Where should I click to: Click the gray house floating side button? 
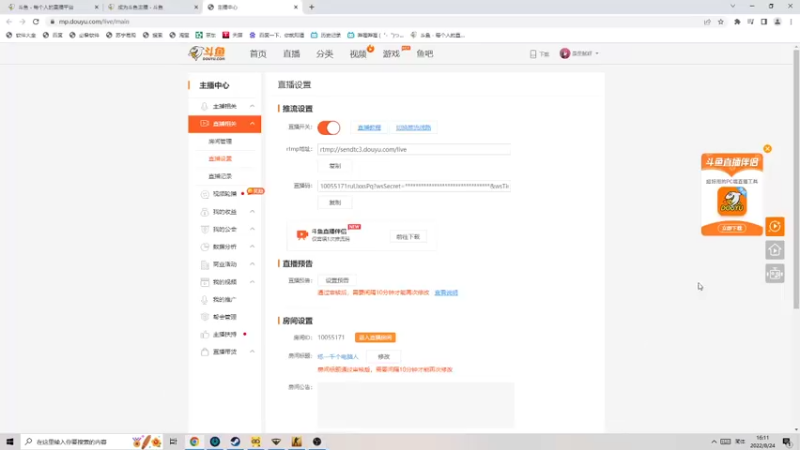[x=774, y=250]
